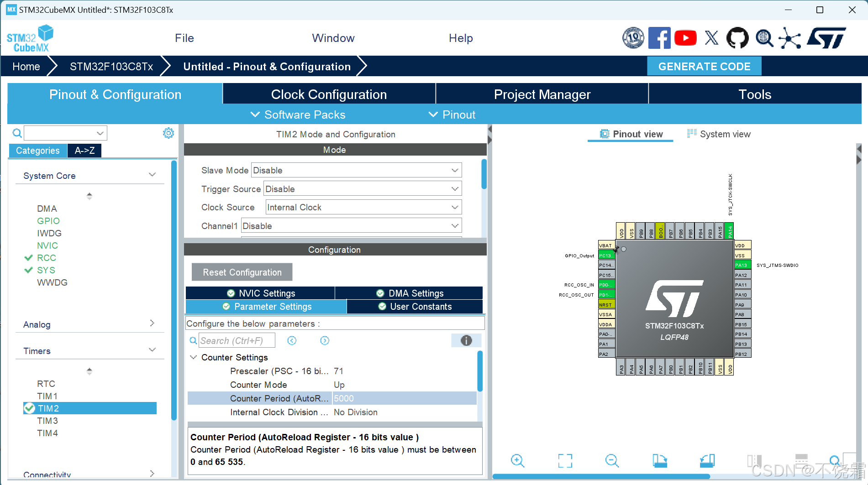Image resolution: width=868 pixels, height=485 pixels.
Task: Select the PC13 GPIO_Output pin
Action: 607,256
